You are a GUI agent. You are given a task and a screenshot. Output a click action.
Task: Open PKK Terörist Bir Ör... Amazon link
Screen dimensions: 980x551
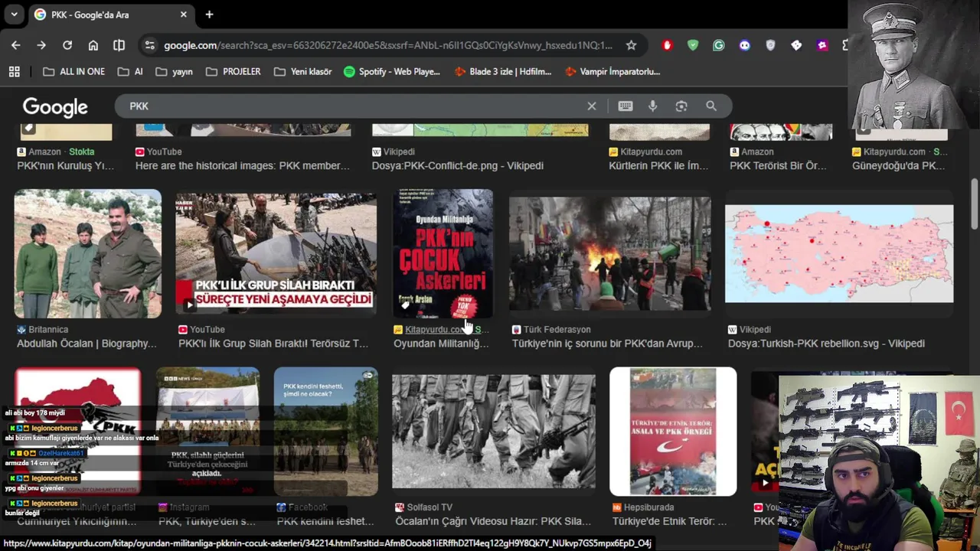pos(778,165)
